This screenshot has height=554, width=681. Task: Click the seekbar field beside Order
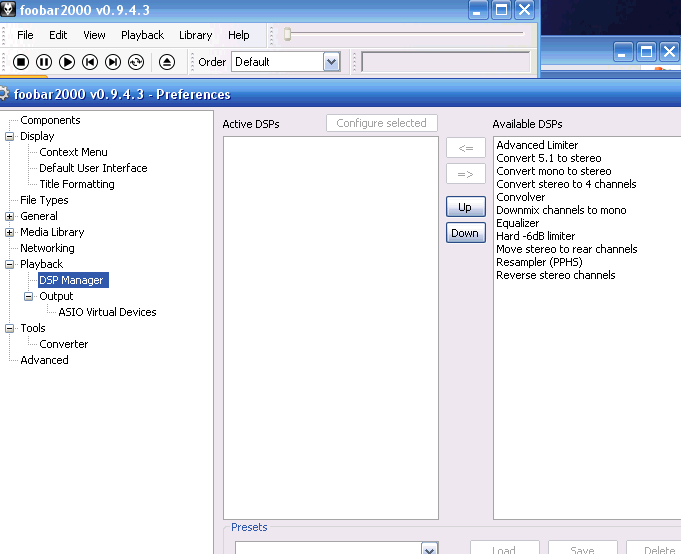click(x=446, y=62)
